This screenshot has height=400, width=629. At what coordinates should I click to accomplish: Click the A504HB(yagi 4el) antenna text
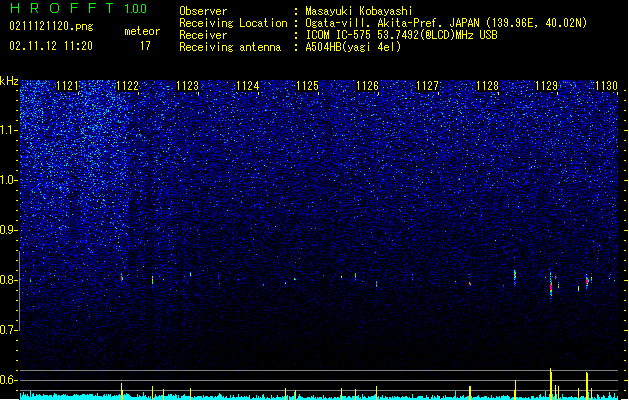tap(353, 47)
